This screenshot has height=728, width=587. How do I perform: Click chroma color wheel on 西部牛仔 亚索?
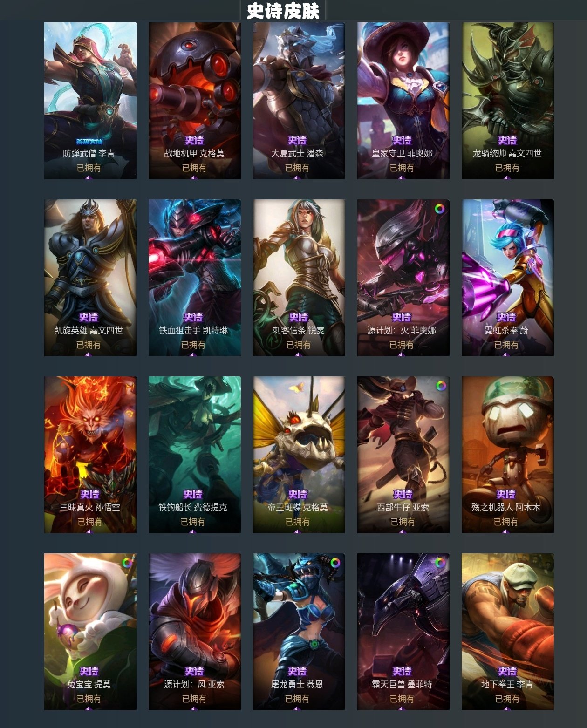click(441, 386)
